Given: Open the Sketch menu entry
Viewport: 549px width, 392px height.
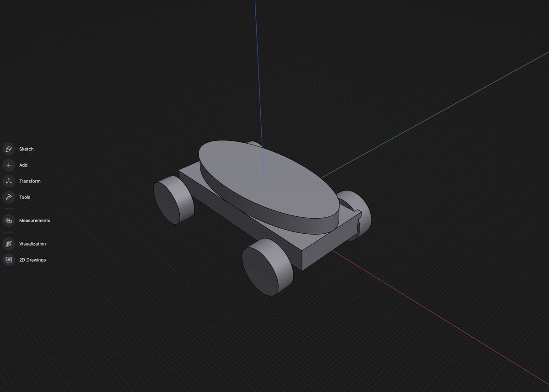Looking at the screenshot, I should pos(26,149).
